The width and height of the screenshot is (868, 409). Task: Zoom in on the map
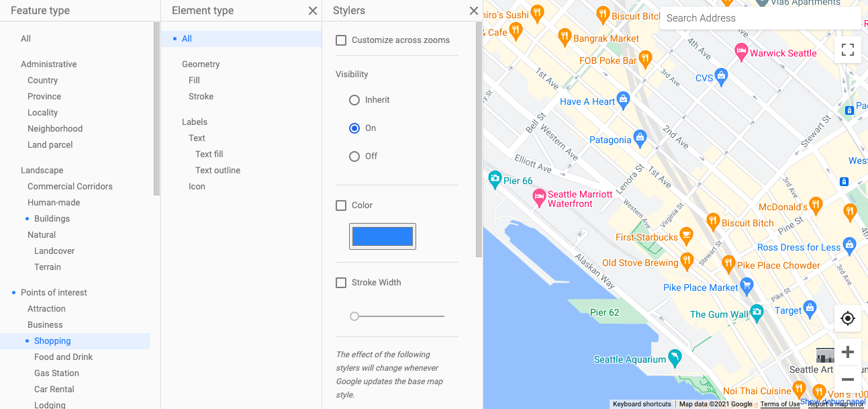(x=848, y=352)
